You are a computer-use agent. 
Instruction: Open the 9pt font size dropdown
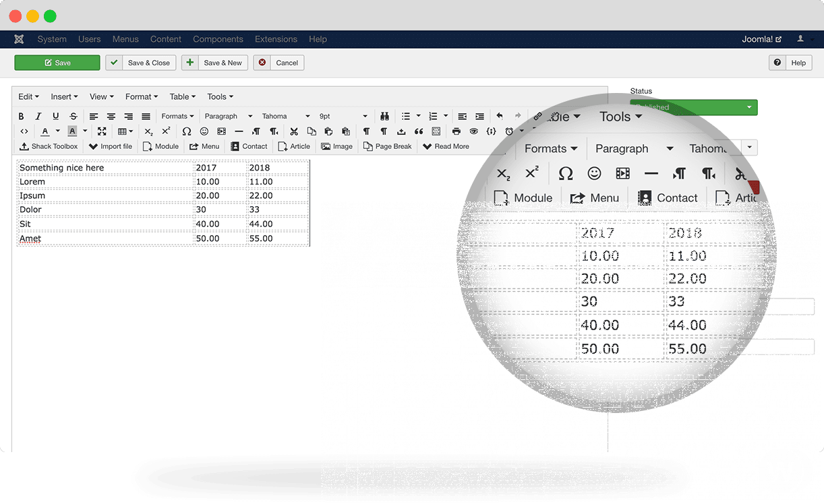343,117
